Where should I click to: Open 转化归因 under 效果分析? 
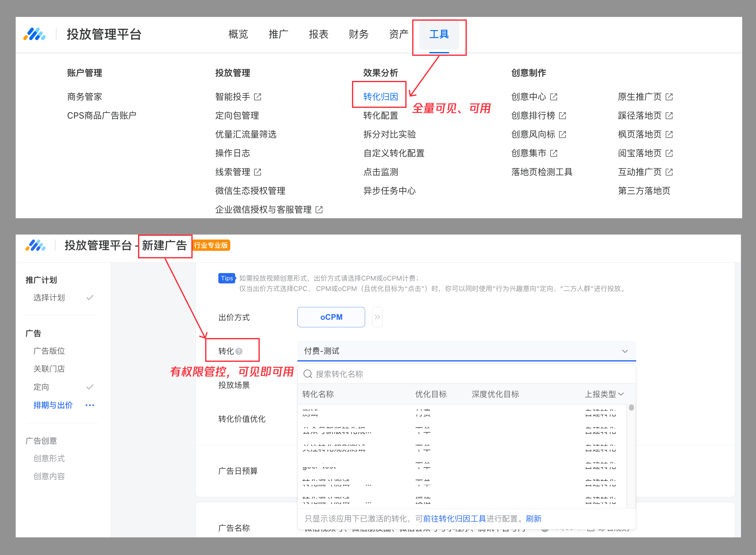coord(380,97)
